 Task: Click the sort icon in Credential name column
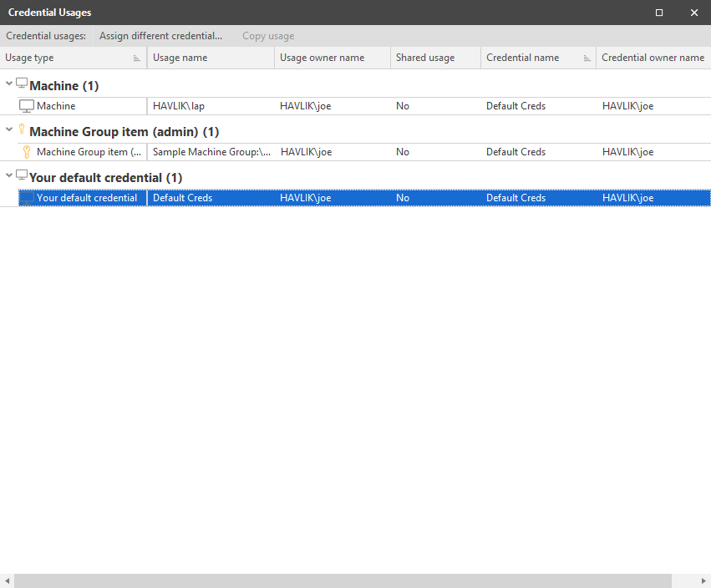click(x=586, y=58)
